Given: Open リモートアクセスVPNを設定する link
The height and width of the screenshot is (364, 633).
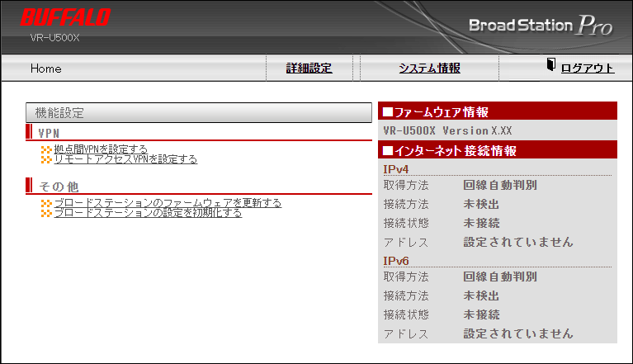Looking at the screenshot, I should coord(125,159).
